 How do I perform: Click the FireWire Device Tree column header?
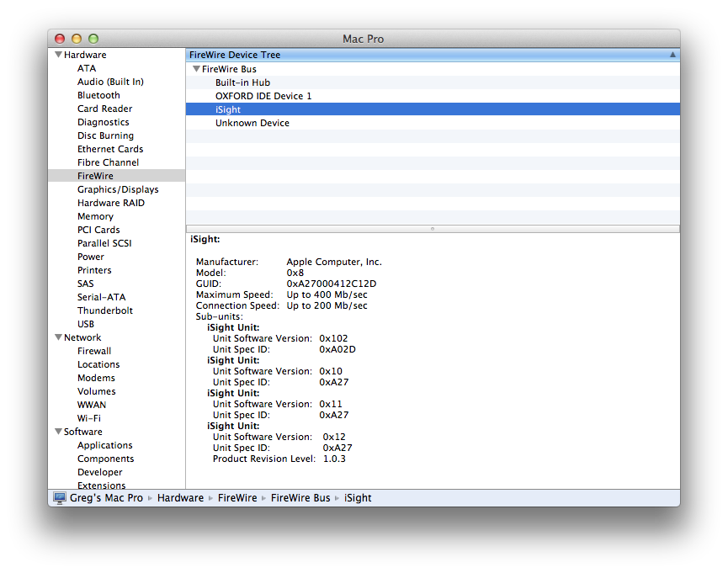click(x=433, y=55)
